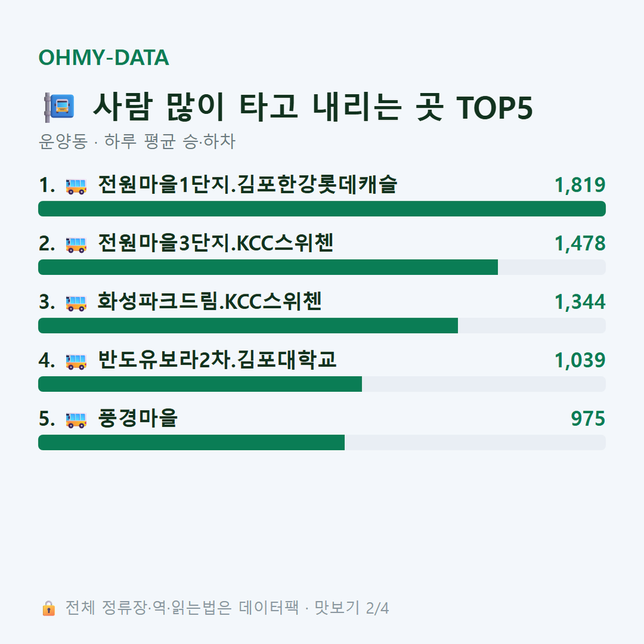644x644 pixels.
Task: Select the 반도유보라2차.김포대학교 stop name
Action: [217, 359]
